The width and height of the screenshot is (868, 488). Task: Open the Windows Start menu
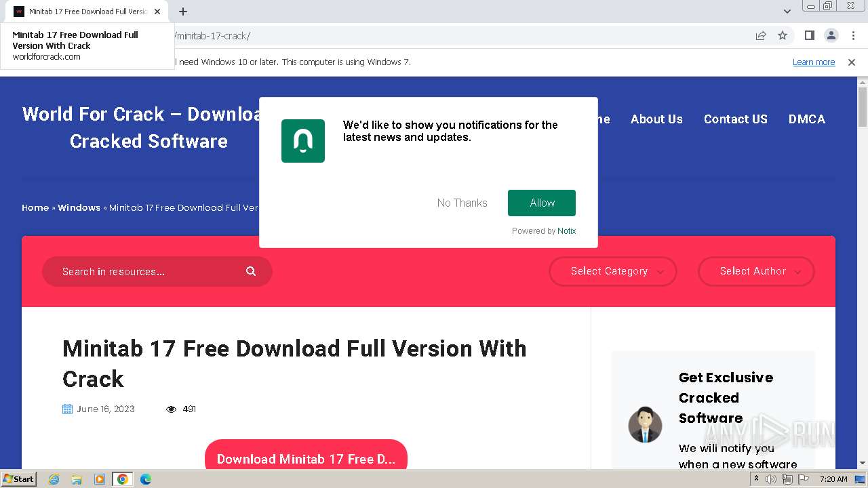[18, 479]
